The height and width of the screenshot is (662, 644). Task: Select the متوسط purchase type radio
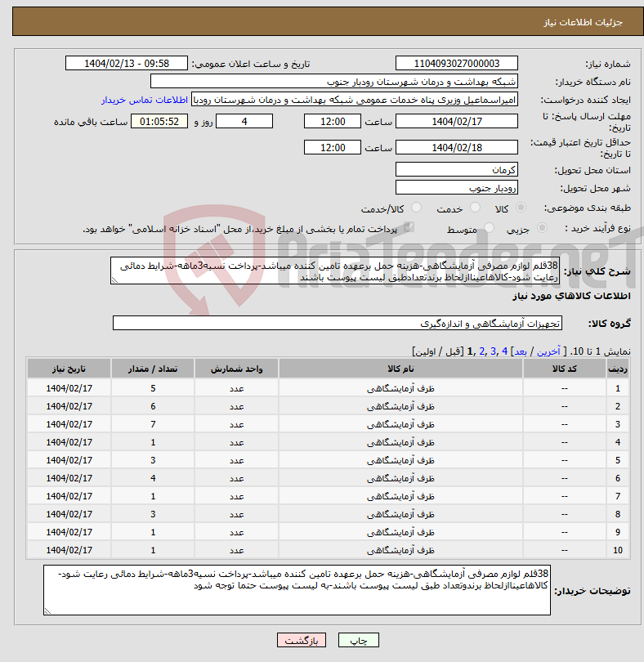(489, 228)
